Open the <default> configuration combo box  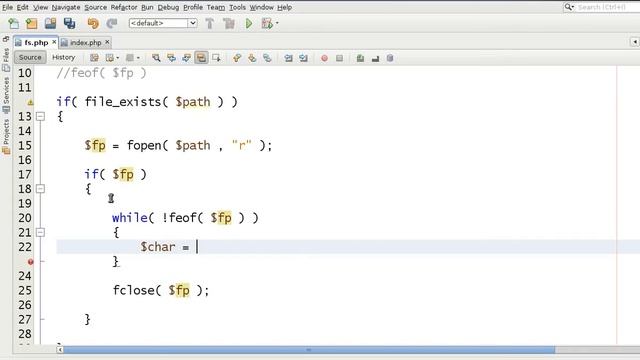tap(163, 23)
